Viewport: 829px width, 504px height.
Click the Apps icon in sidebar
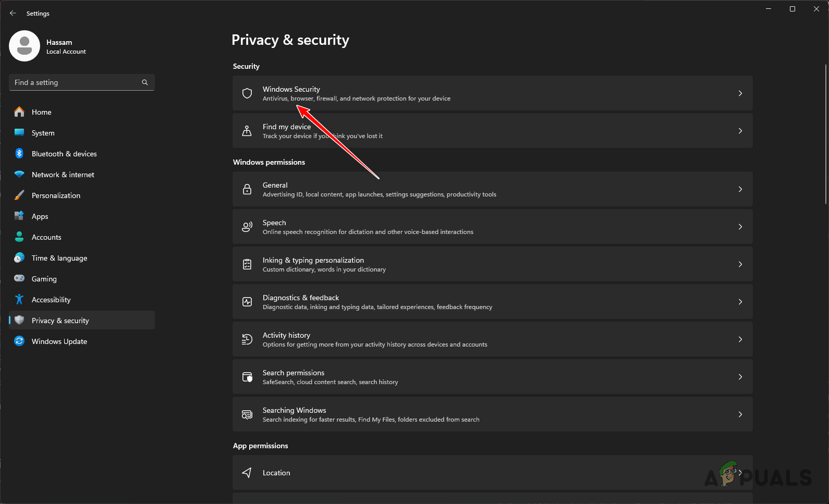19,216
